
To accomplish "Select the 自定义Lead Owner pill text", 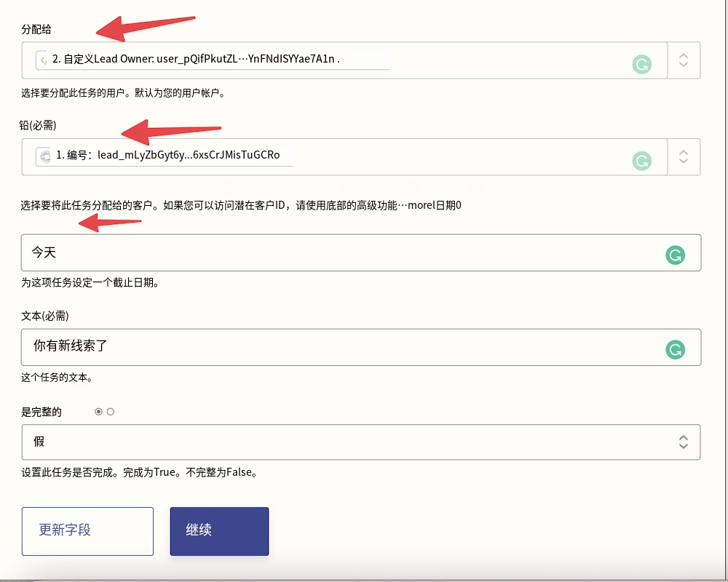I will pyautogui.click(x=197, y=60).
